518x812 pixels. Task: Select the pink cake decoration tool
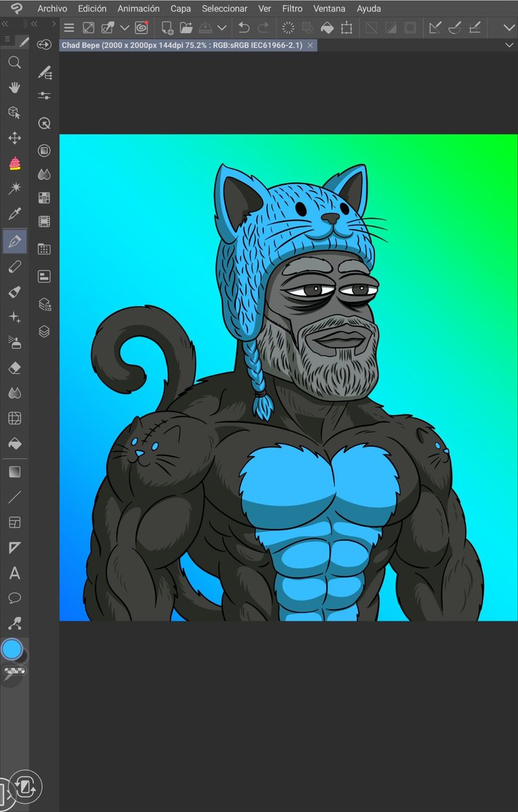14,163
